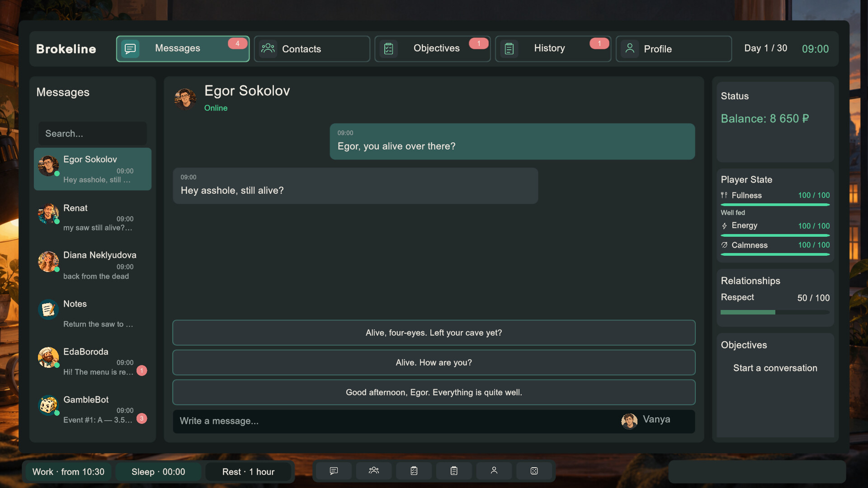868x488 pixels.
Task: Reply "Alive, four-eyes. Left your cave yet?"
Action: [434, 333]
